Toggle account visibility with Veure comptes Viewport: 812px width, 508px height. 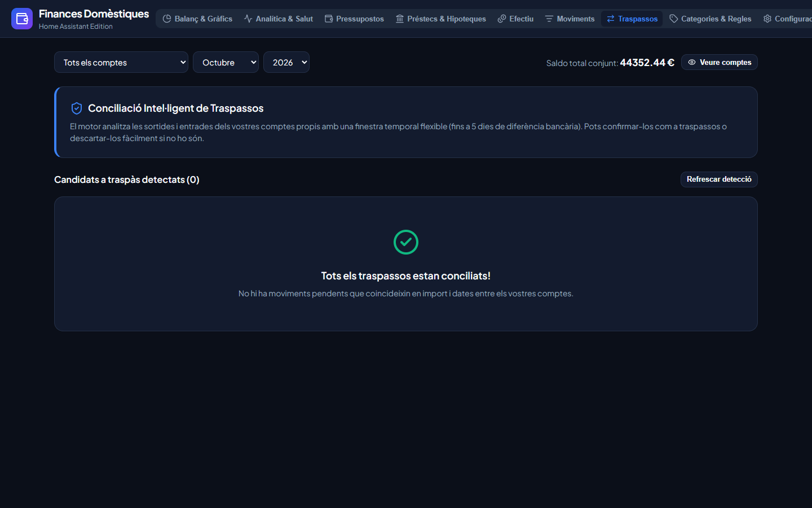point(720,62)
